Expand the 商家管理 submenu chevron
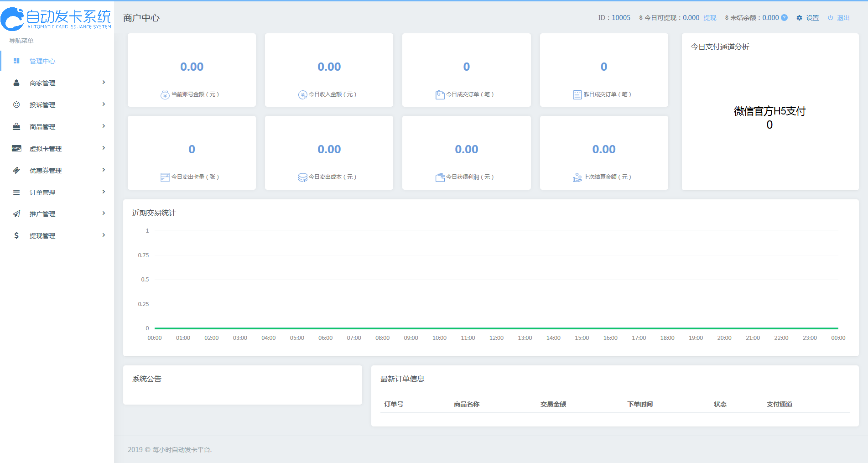Viewport: 868px width, 463px height. pyautogui.click(x=104, y=83)
